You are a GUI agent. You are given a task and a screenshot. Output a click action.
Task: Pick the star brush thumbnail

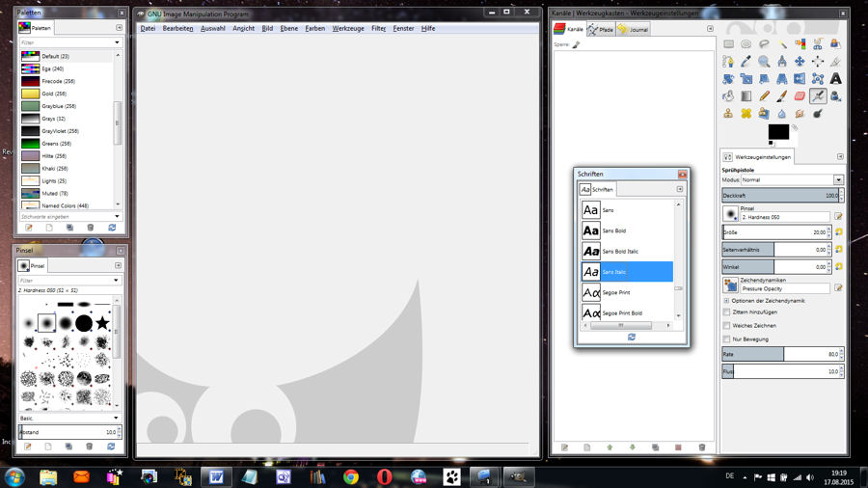pyautogui.click(x=102, y=322)
